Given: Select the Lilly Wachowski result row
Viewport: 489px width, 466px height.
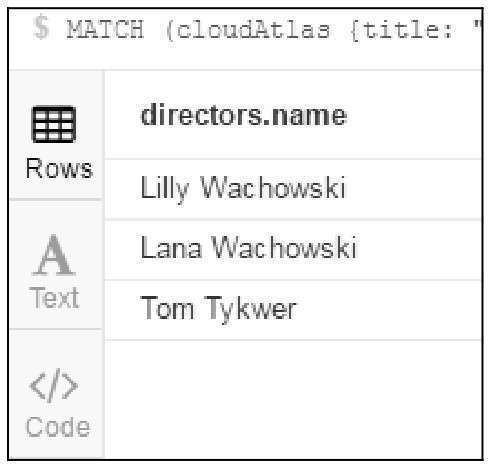Looking at the screenshot, I should point(293,189).
